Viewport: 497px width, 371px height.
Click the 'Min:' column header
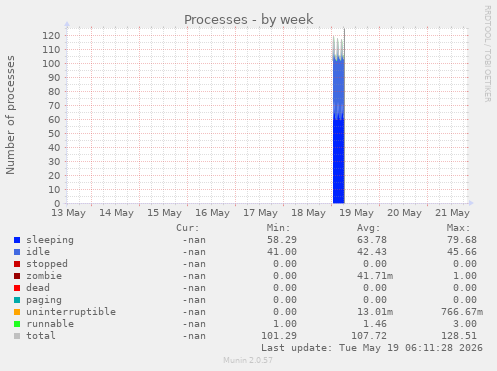278,228
